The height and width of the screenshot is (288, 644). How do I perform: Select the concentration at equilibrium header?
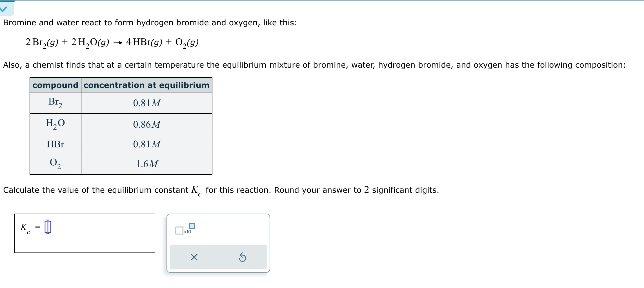[x=146, y=85]
